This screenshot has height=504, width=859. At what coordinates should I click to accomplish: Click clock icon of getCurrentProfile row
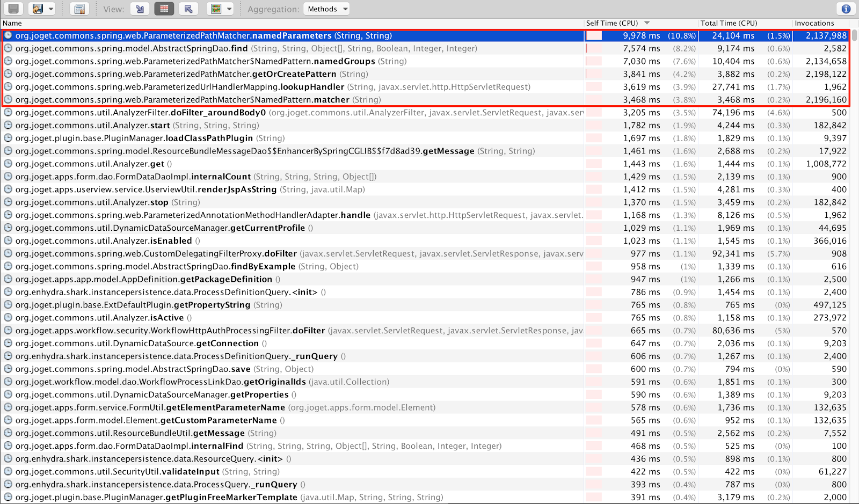(x=8, y=228)
